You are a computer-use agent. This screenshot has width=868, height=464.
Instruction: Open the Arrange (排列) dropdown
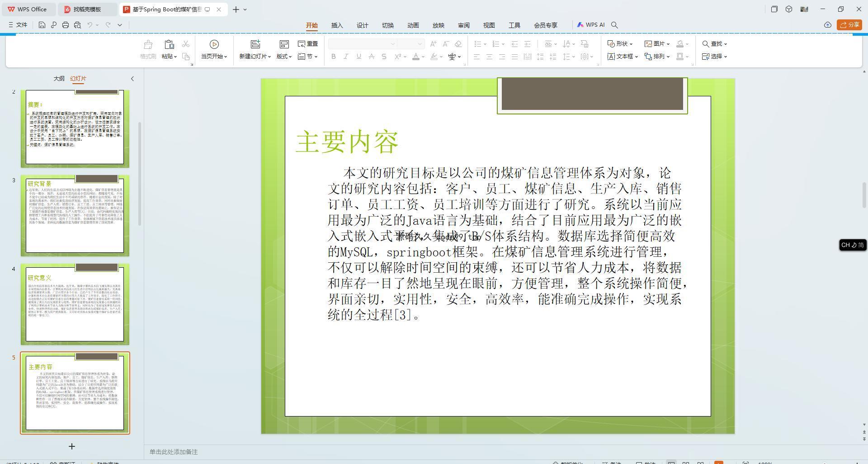[657, 57]
